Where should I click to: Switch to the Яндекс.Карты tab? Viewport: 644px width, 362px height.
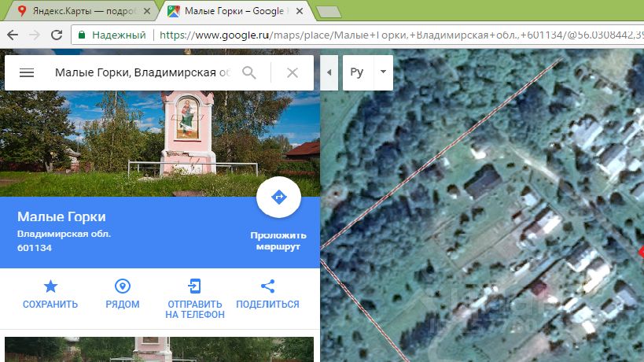(83, 11)
